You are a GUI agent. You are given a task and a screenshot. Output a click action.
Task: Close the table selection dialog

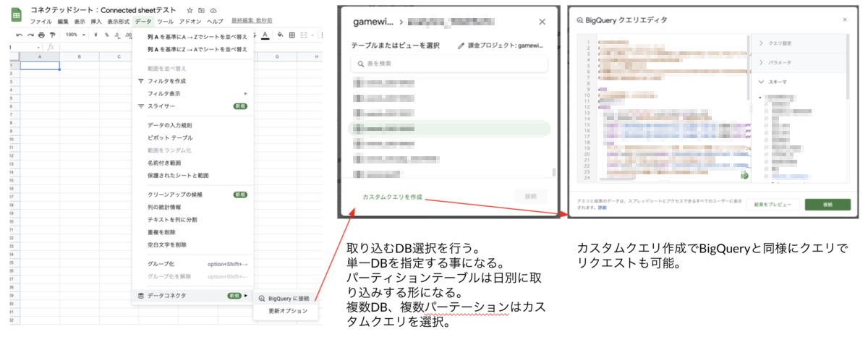[x=542, y=22]
